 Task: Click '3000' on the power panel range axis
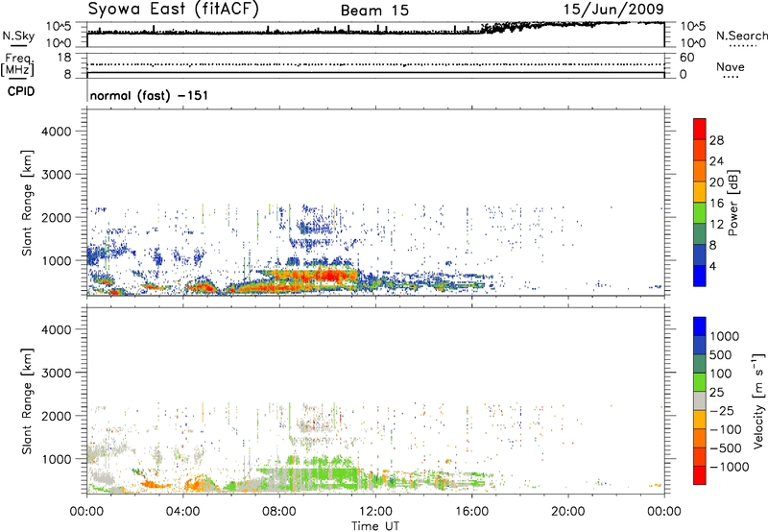(56, 175)
